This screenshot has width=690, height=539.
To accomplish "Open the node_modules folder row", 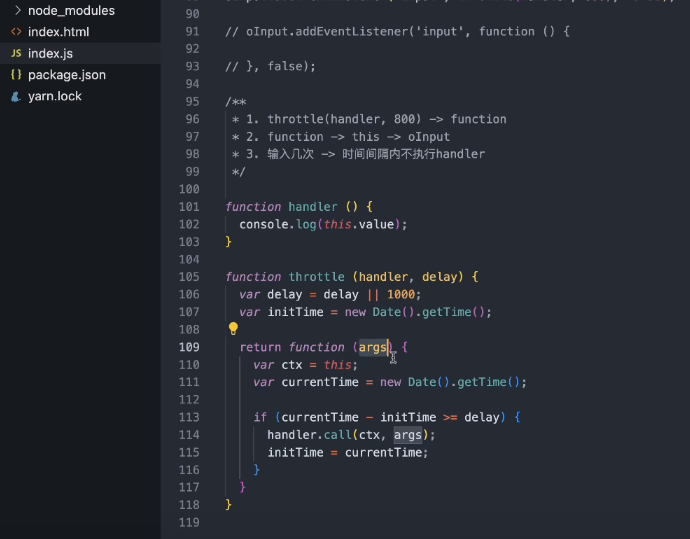I will pos(80,10).
